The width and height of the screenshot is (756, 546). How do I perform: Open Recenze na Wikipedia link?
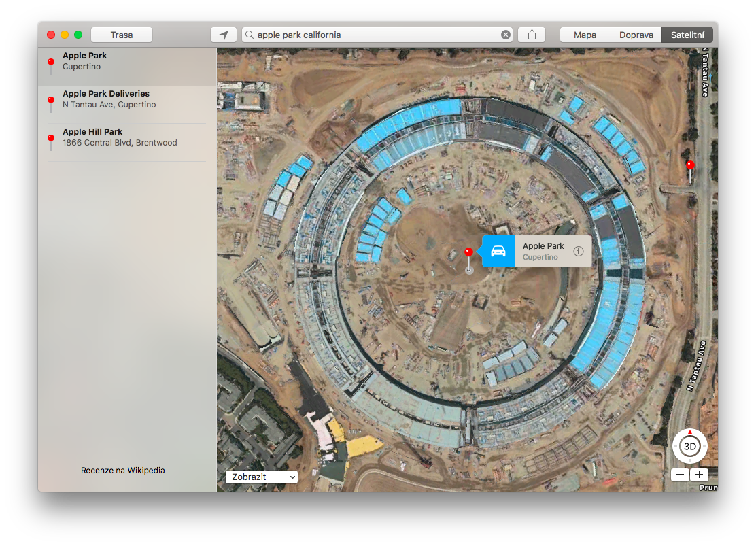[x=123, y=471]
